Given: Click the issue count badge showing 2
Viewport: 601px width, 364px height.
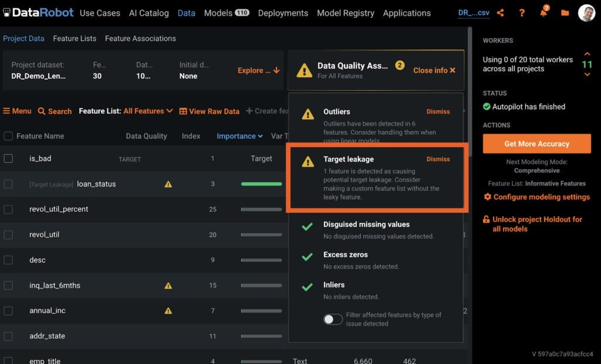Looking at the screenshot, I should (400, 65).
